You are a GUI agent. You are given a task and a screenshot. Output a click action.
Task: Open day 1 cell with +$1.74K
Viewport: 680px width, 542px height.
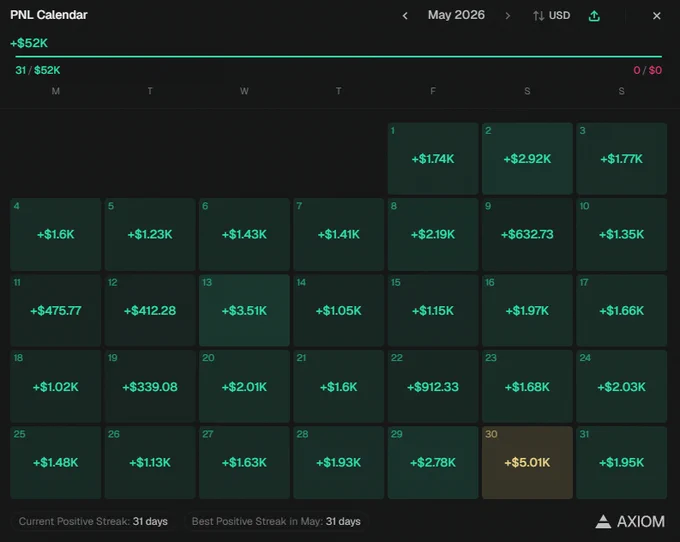pos(433,159)
